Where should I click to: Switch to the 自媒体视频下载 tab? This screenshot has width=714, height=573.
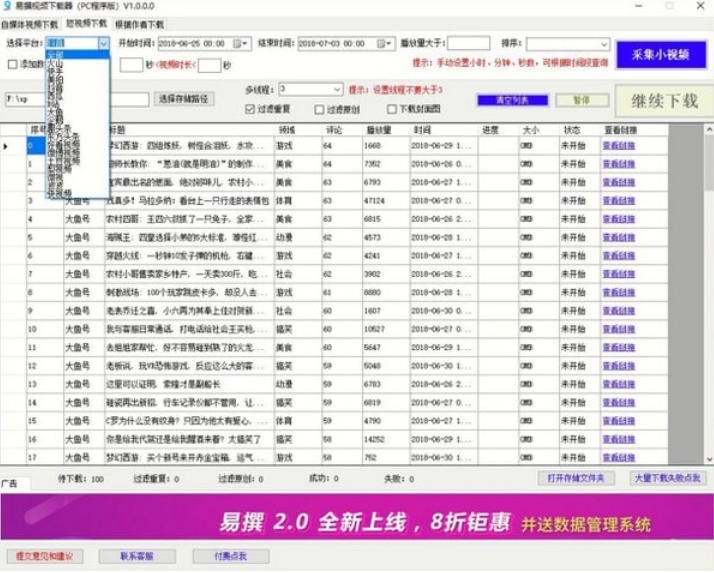[31, 22]
